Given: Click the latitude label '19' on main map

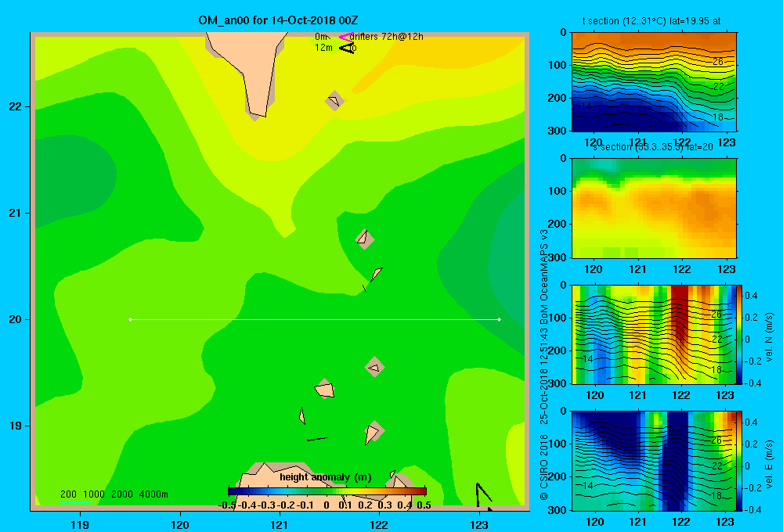Looking at the screenshot, I should pyautogui.click(x=16, y=426).
